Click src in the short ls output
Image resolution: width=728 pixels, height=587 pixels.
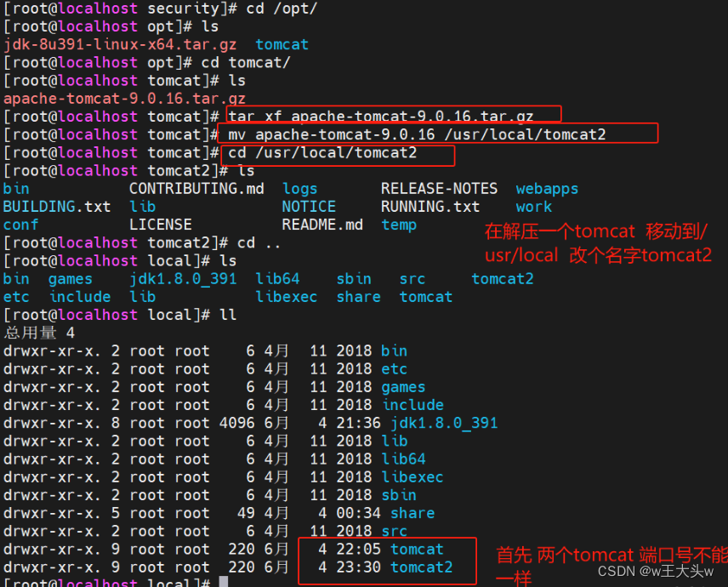tap(412, 279)
